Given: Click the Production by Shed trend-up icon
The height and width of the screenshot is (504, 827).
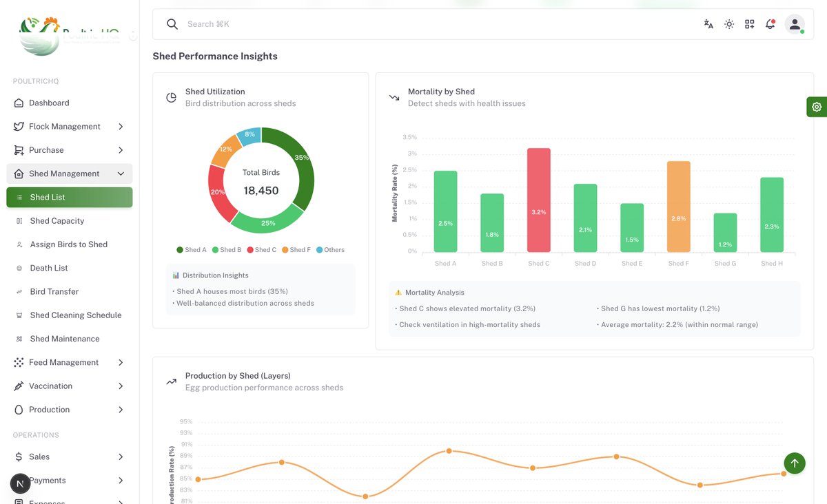Looking at the screenshot, I should (172, 382).
